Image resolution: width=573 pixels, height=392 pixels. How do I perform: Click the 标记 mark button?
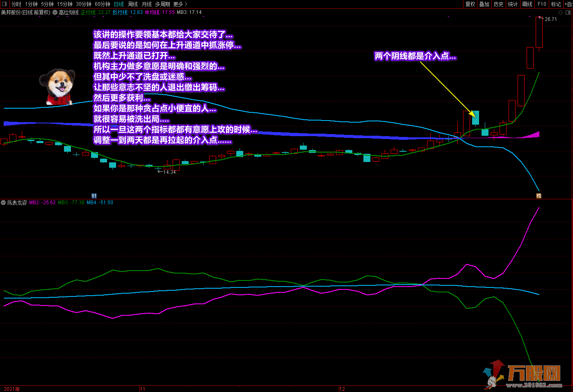[556, 4]
